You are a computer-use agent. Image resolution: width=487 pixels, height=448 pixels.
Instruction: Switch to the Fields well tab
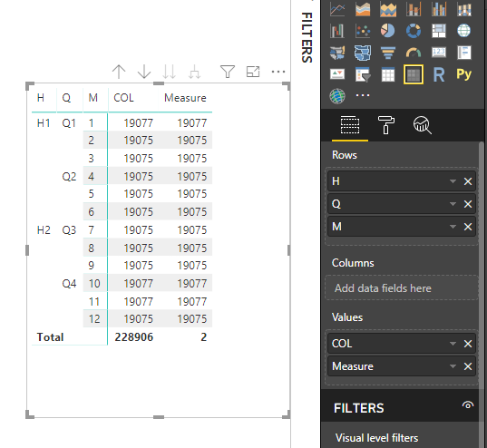click(x=350, y=125)
